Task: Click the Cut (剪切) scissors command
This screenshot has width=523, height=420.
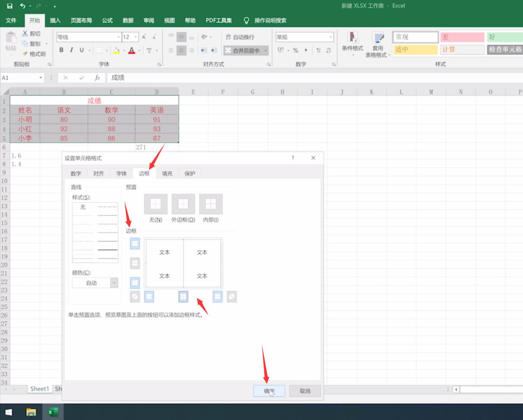Action: pyautogui.click(x=31, y=34)
